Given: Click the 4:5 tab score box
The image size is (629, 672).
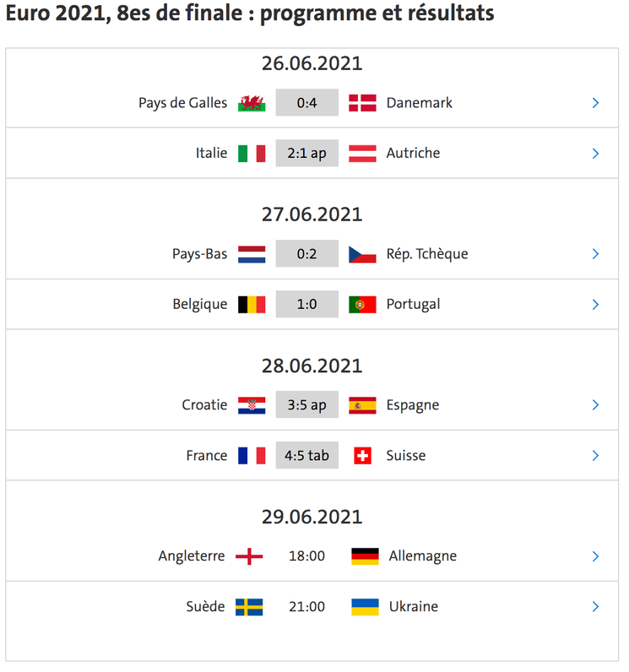Looking at the screenshot, I should pyautogui.click(x=306, y=456).
